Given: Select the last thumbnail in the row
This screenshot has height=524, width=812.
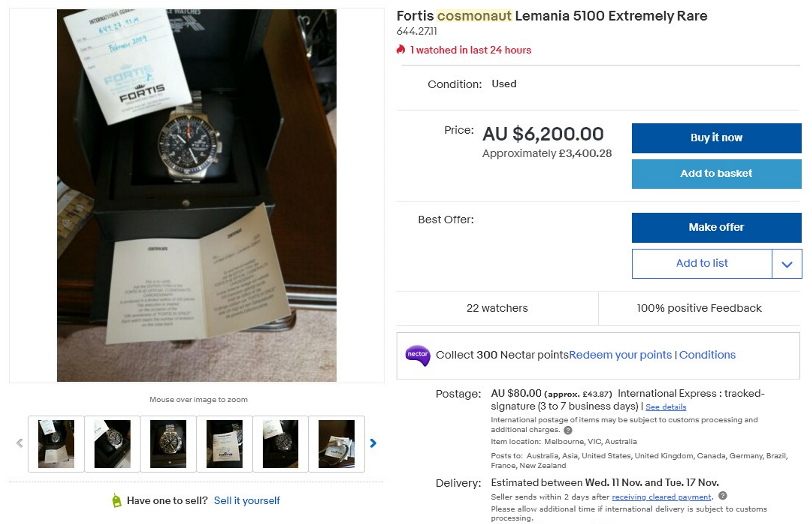Looking at the screenshot, I should click(x=337, y=444).
